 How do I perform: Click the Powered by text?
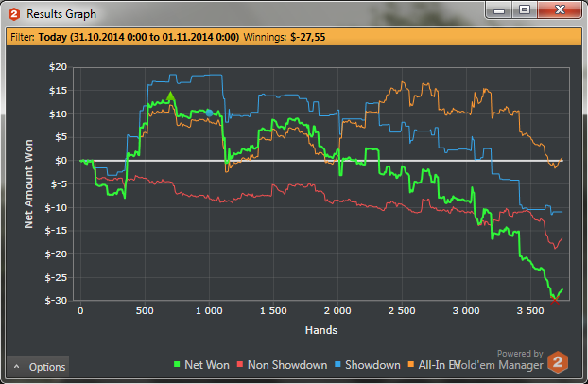coord(520,353)
